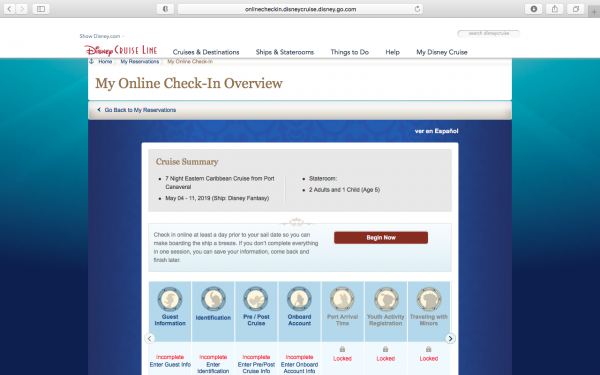Select the Onboard Account porthole icon
Viewport: 600px width, 375px height.
pyautogui.click(x=299, y=299)
